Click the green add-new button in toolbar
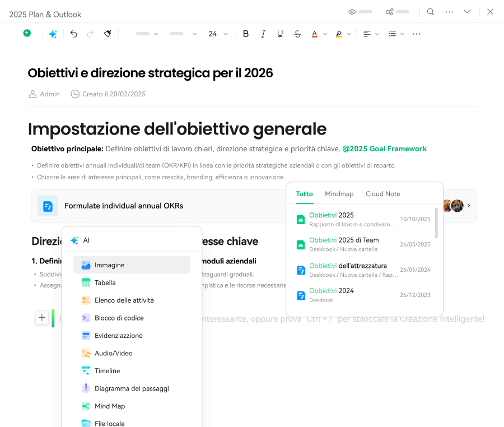This screenshot has width=504, height=427. click(x=27, y=34)
